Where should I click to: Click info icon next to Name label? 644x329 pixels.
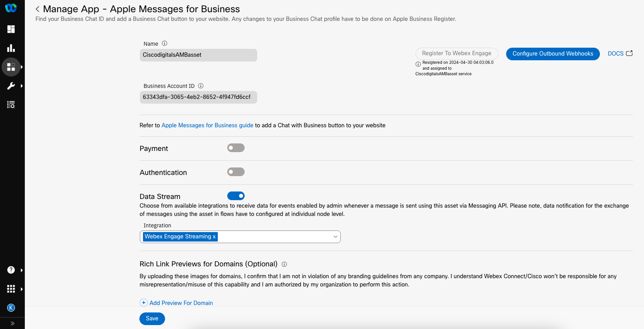[165, 43]
